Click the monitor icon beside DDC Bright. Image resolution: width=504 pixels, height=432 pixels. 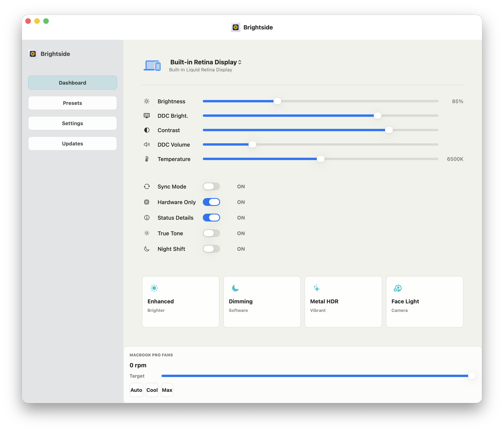pos(147,116)
